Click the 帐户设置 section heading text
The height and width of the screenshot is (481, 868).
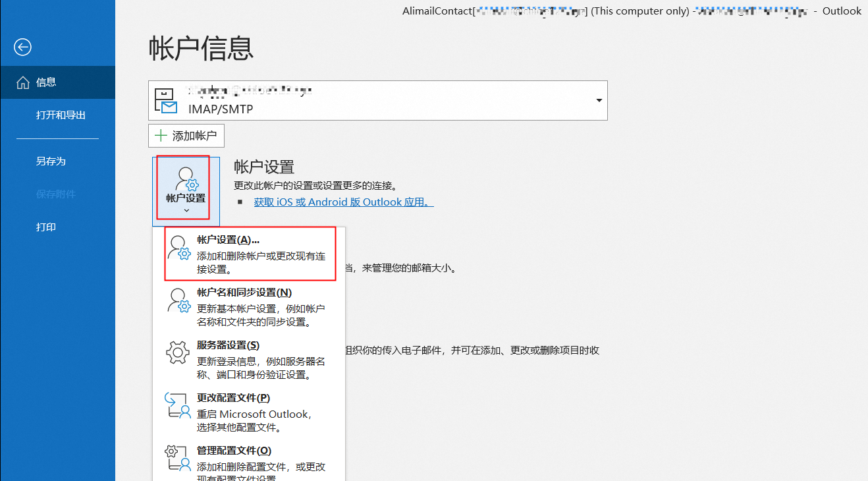[x=264, y=167]
